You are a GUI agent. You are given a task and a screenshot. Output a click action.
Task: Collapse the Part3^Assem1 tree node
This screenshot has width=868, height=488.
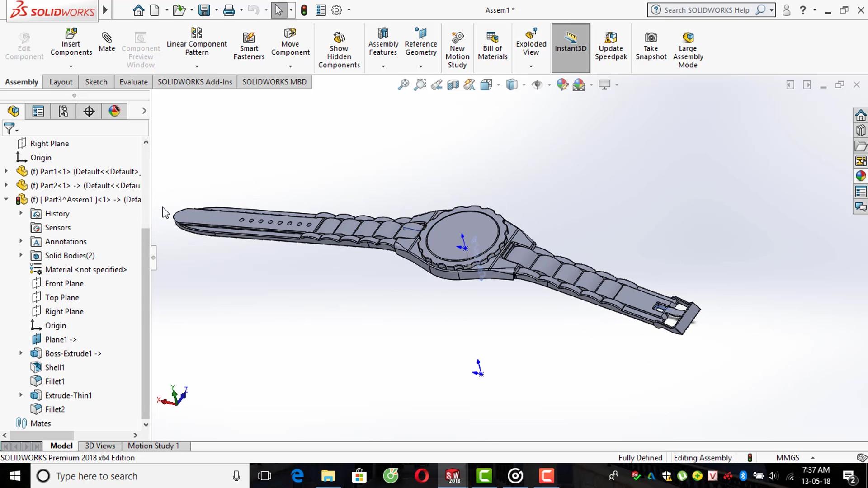coord(6,199)
